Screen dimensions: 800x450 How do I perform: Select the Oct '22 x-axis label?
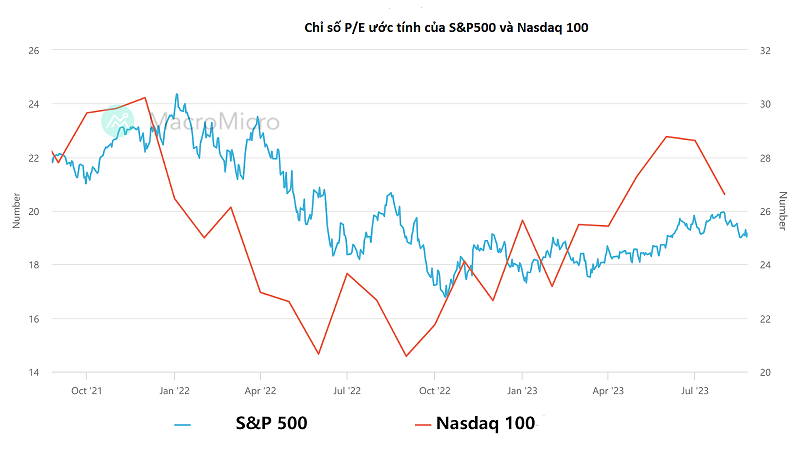coord(435,389)
